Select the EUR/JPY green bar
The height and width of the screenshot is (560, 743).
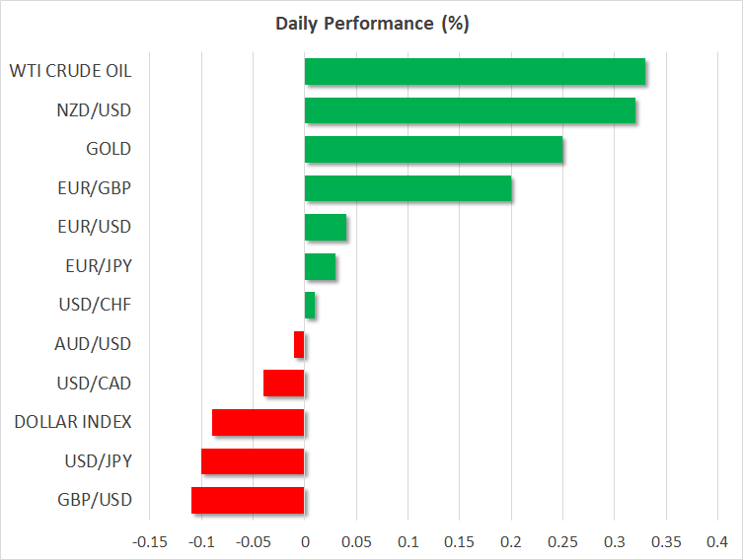tap(320, 266)
